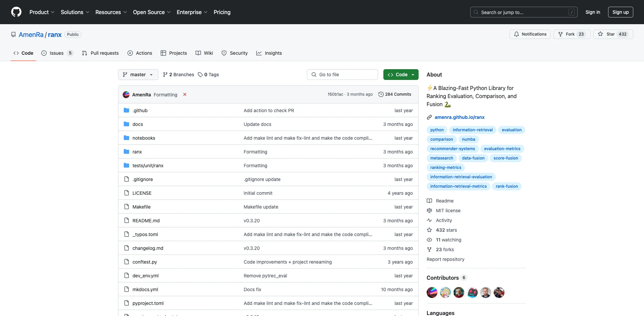Expand the Open Source menu
The height and width of the screenshot is (316, 644).
pyautogui.click(x=152, y=12)
